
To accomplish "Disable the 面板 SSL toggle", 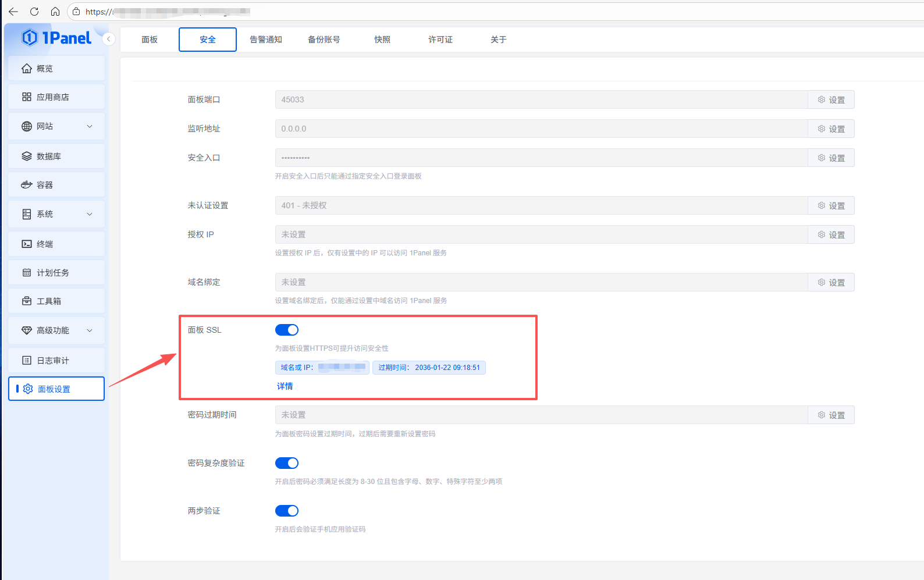I will (287, 330).
